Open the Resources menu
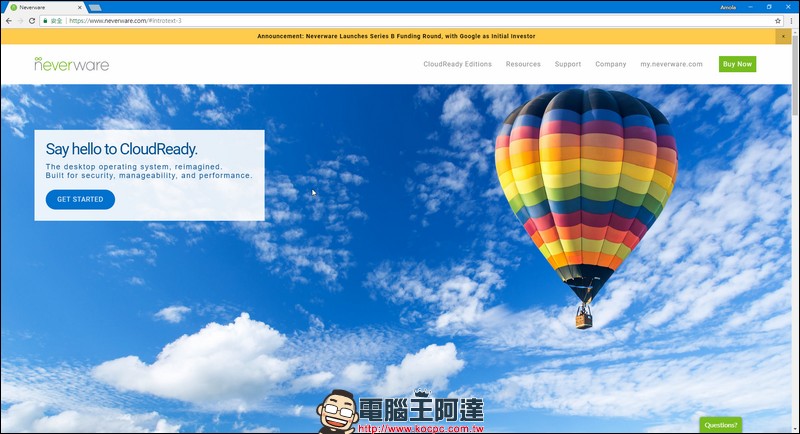This screenshot has width=800, height=434. (523, 64)
